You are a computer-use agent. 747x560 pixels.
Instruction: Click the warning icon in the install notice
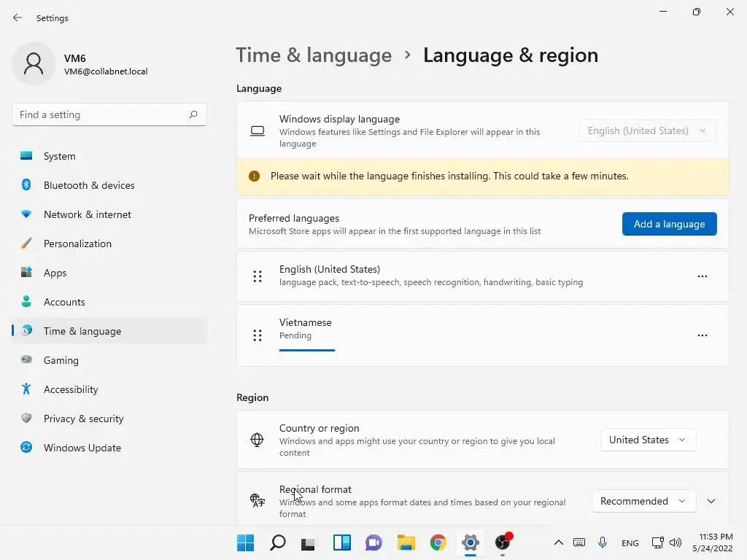pyautogui.click(x=255, y=176)
